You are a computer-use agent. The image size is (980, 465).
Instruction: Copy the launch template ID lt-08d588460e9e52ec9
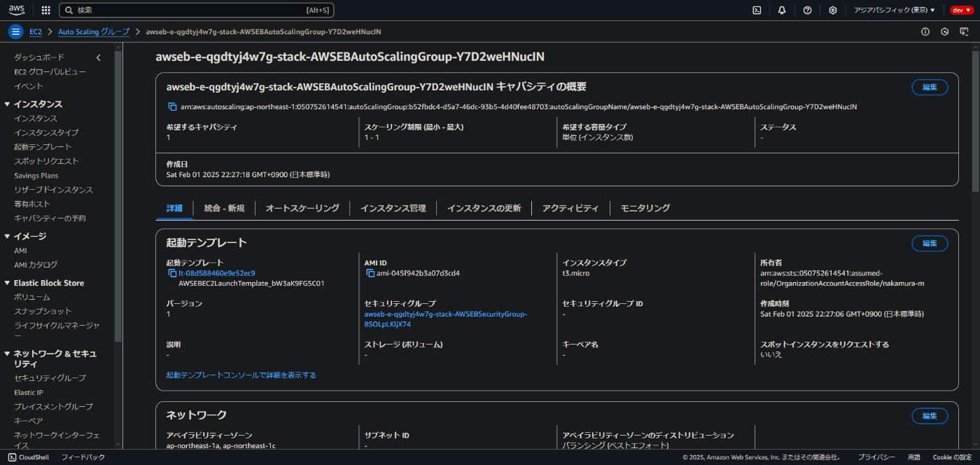coord(172,273)
